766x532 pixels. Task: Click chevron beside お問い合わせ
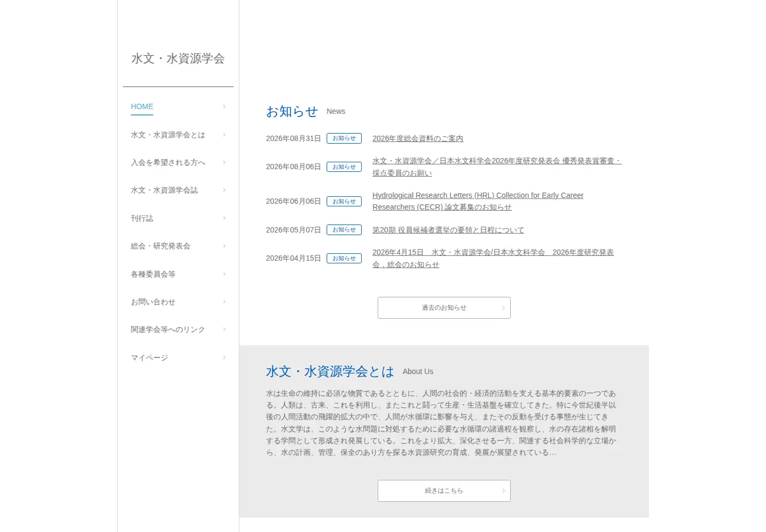(x=224, y=302)
